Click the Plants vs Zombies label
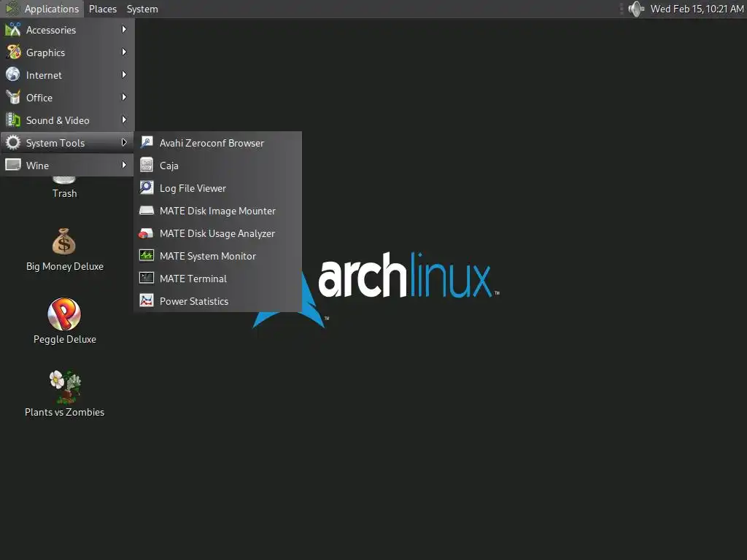Viewport: 747px width, 560px height. (65, 412)
